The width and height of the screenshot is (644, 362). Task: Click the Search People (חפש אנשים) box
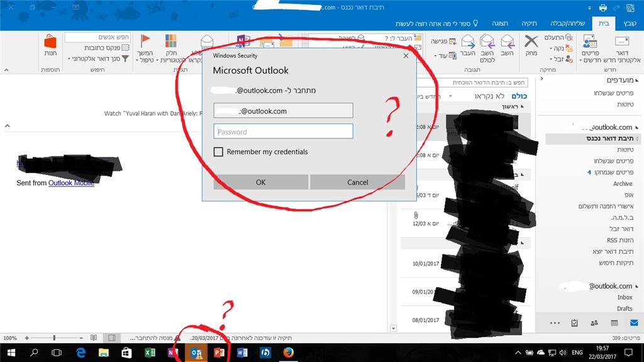click(97, 37)
